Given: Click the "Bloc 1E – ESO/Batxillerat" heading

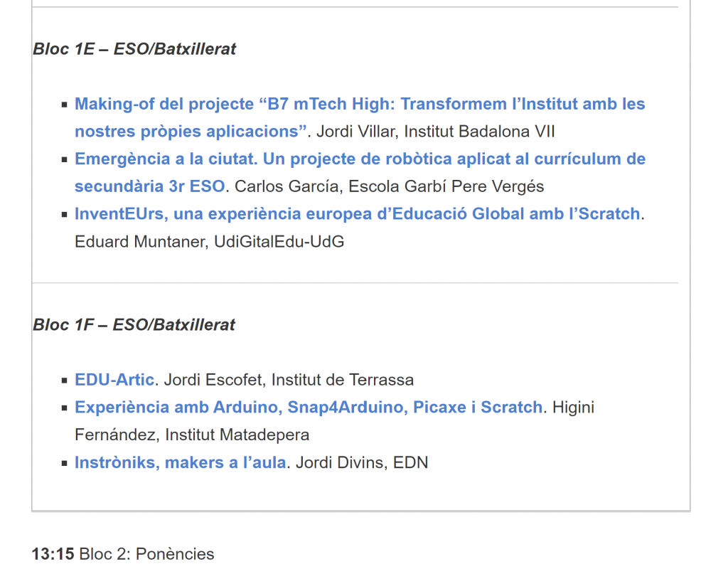Looking at the screenshot, I should (x=134, y=49).
